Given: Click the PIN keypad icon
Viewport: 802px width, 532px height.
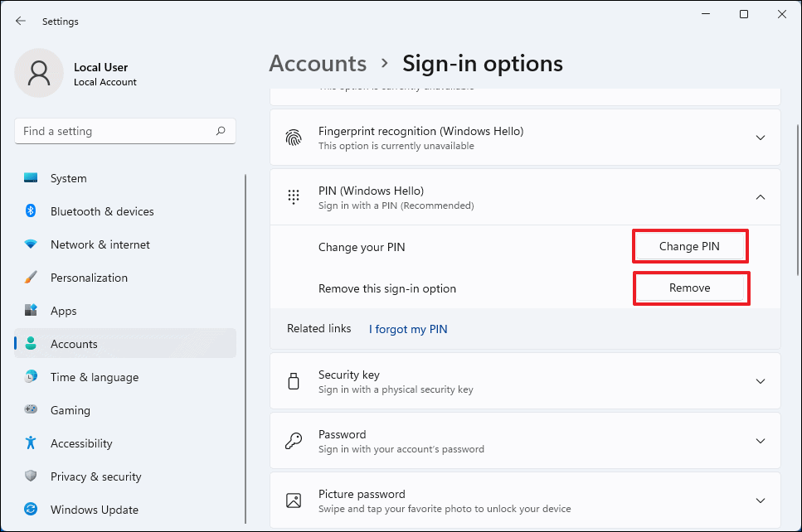Looking at the screenshot, I should pos(294,196).
